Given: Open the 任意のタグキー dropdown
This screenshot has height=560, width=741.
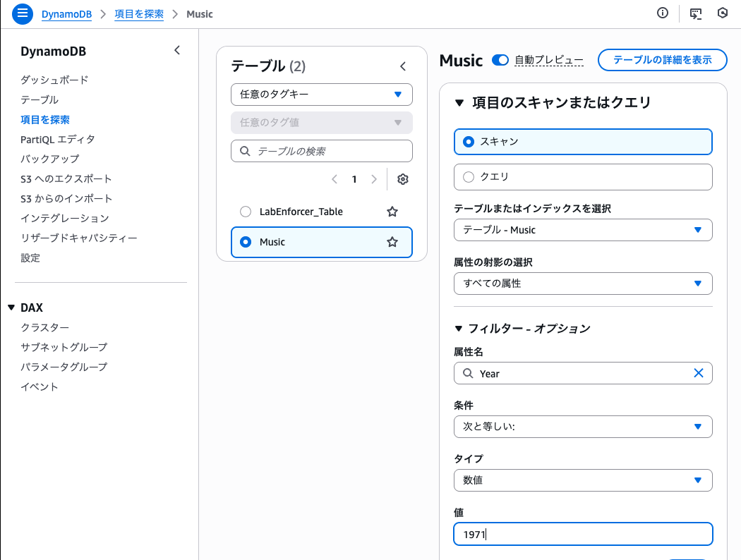Looking at the screenshot, I should [321, 95].
